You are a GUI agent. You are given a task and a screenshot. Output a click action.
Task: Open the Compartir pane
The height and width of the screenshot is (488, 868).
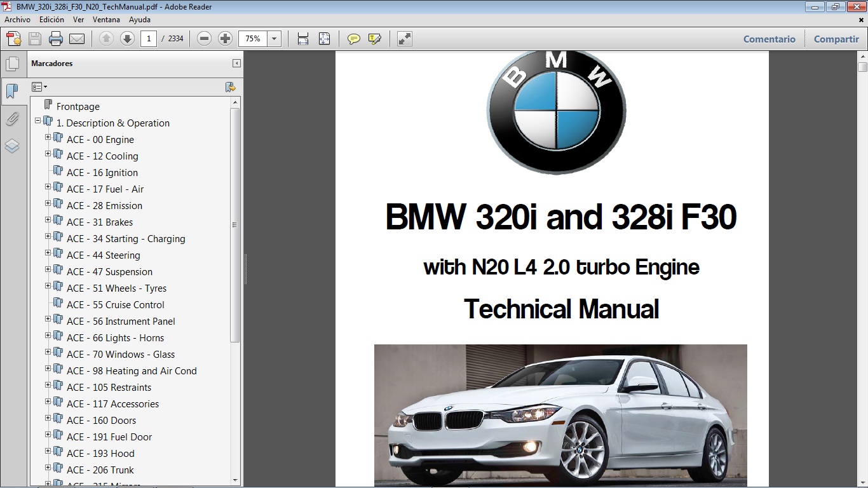pyautogui.click(x=836, y=39)
